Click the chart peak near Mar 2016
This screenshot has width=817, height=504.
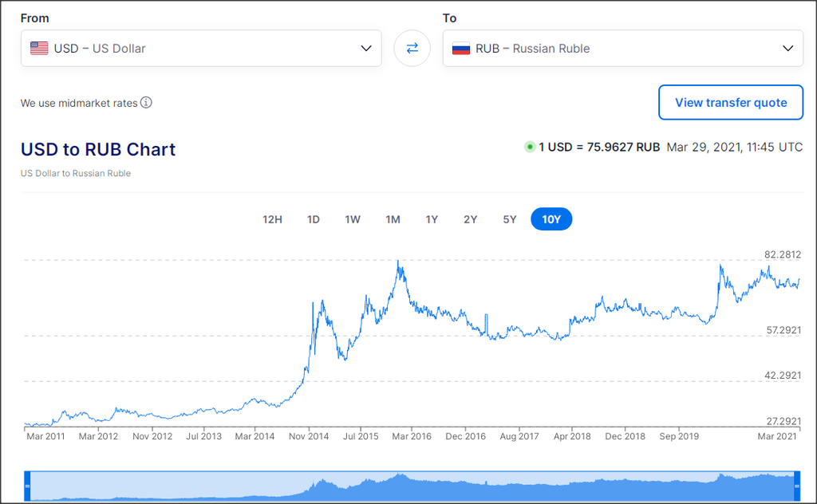(398, 262)
